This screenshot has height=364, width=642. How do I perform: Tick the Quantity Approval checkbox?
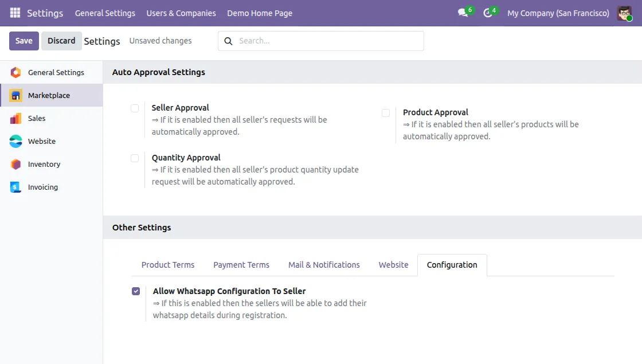pyautogui.click(x=135, y=158)
